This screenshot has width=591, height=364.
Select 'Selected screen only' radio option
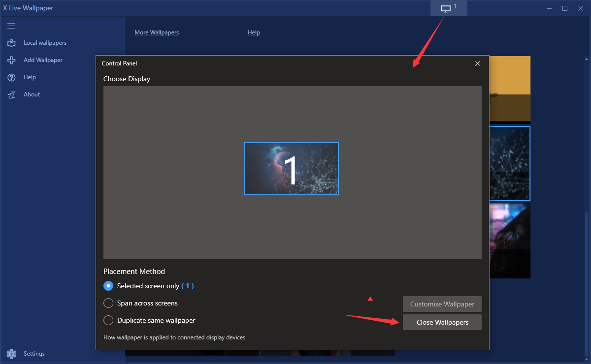pyautogui.click(x=108, y=286)
